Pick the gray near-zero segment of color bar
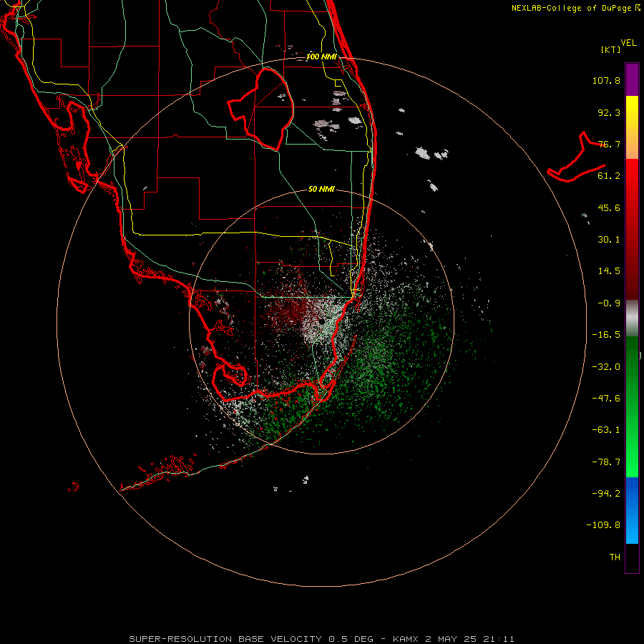The image size is (644, 644). coord(632,318)
